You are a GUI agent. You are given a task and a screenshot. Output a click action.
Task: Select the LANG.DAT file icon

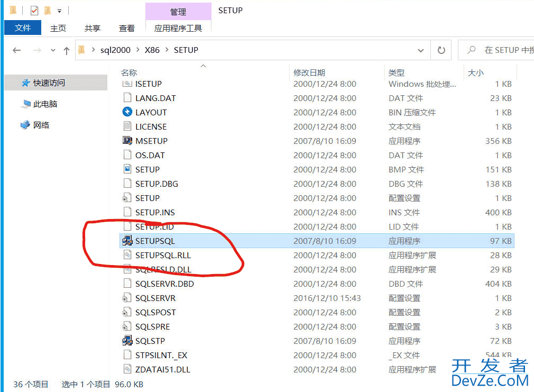pyautogui.click(x=127, y=98)
